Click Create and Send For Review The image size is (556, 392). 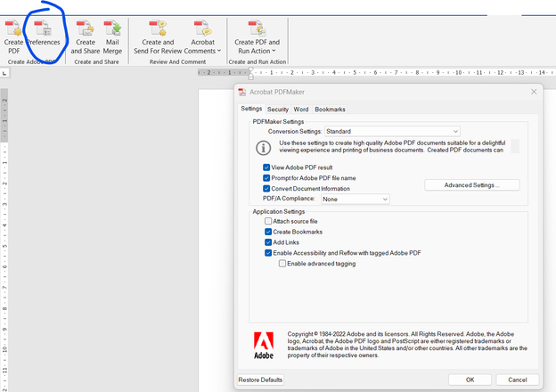158,37
